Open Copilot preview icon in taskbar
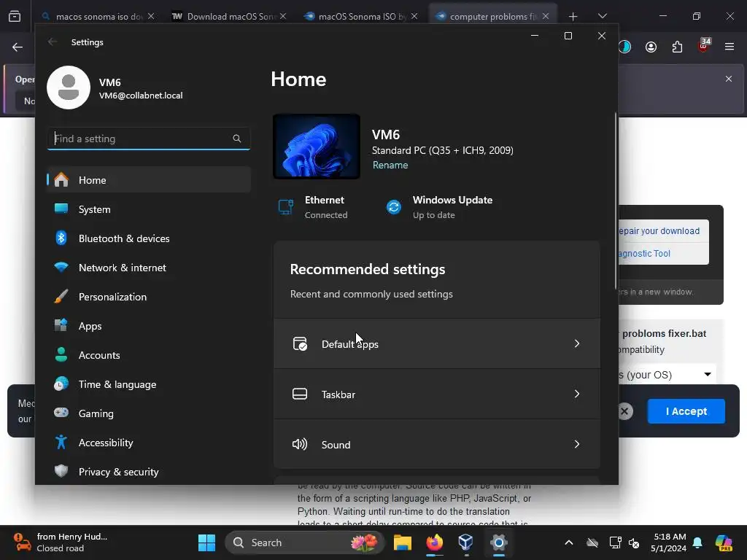 coord(724,542)
